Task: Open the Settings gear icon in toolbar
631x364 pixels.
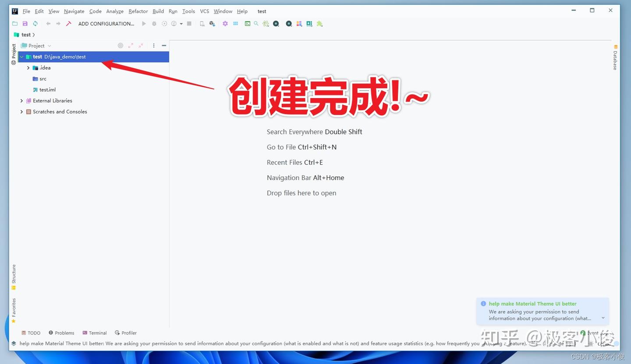Action: (x=225, y=24)
